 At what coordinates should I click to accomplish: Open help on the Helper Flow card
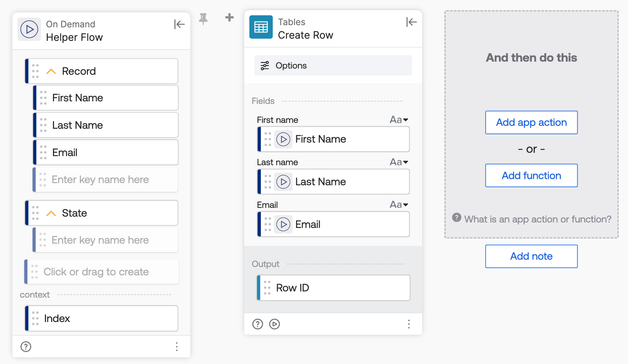point(26,346)
